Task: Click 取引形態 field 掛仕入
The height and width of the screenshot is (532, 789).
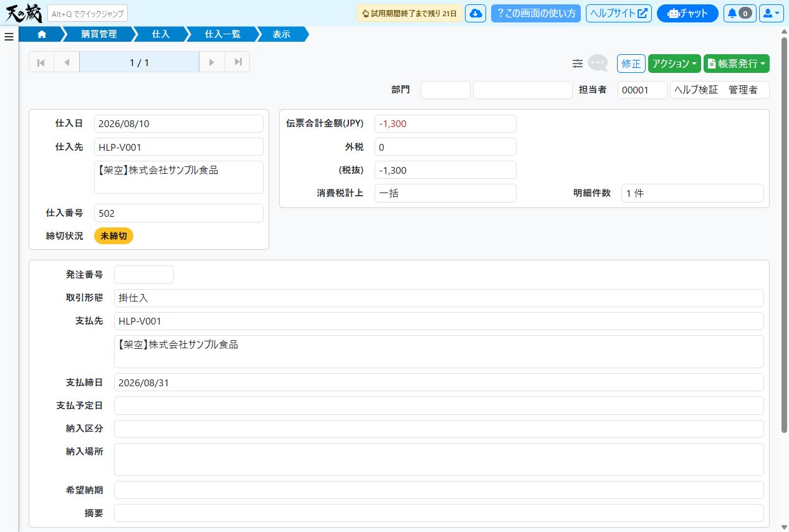Action: pos(439,298)
